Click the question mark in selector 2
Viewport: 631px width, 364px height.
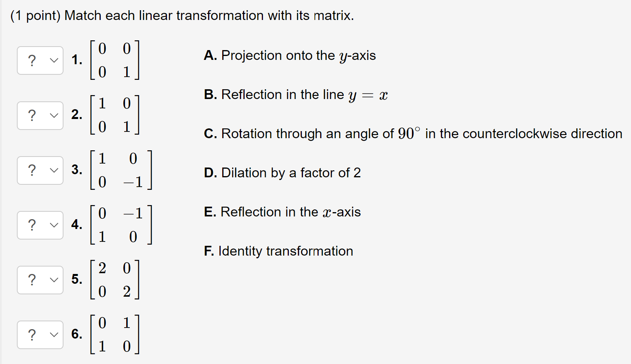pyautogui.click(x=31, y=115)
